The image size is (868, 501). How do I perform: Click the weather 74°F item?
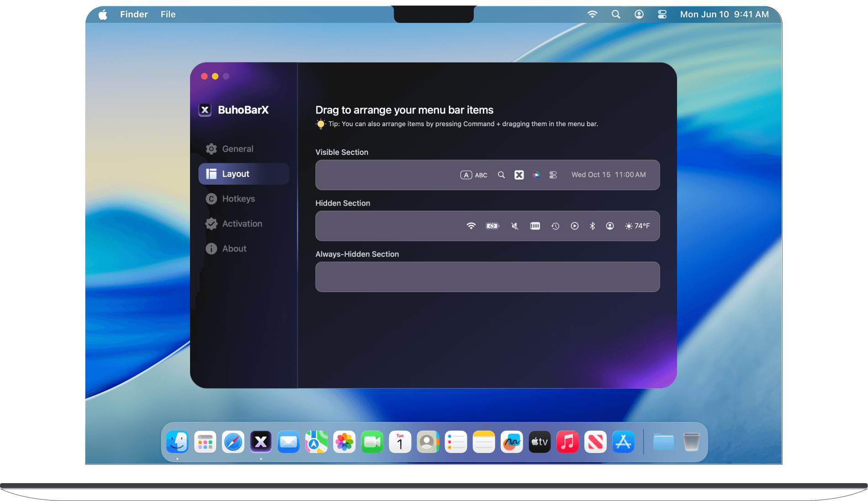(637, 226)
